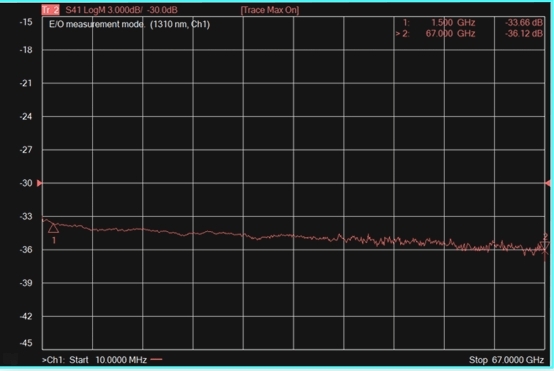
Task: Click the -30 Y-axis label
Action: pyautogui.click(x=26, y=183)
